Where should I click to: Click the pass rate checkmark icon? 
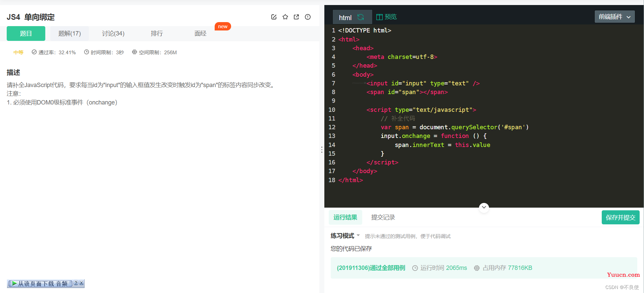[x=34, y=52]
